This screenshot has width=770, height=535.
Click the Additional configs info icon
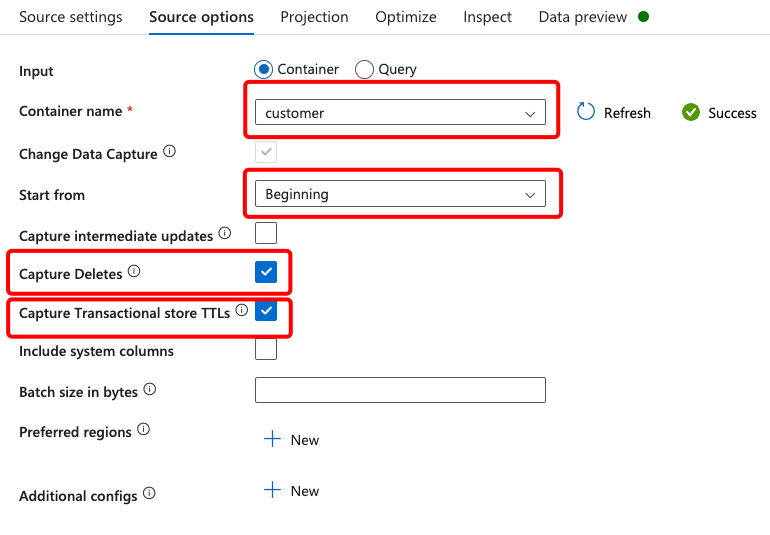(149, 493)
